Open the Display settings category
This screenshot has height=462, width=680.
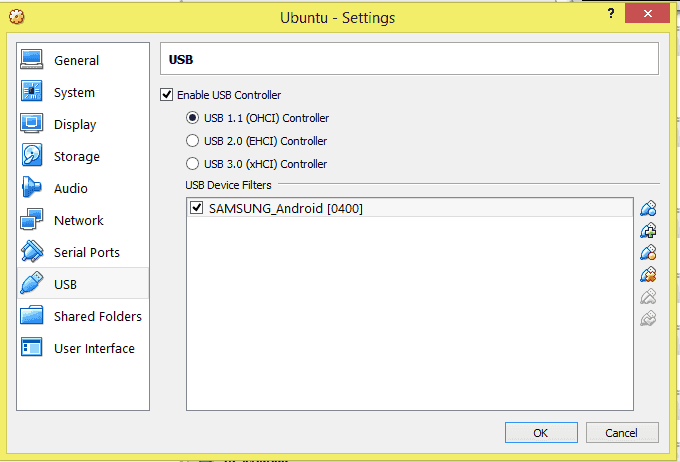(83, 125)
